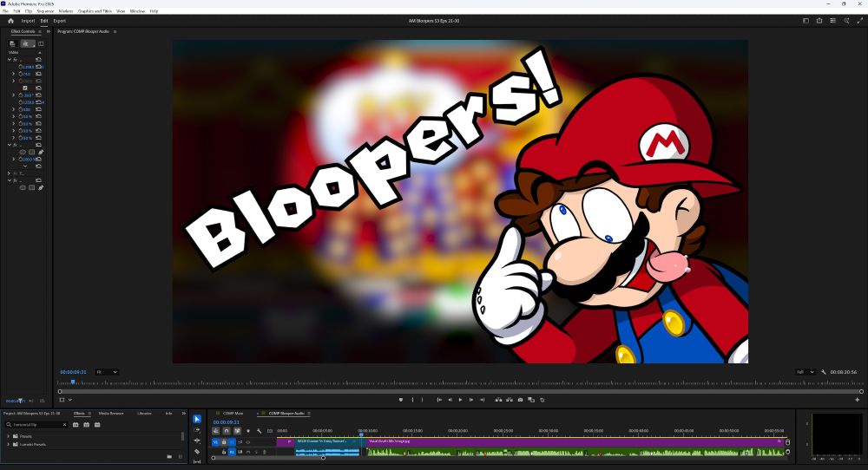868x470 pixels.
Task: Toggle Snap in Timeline magnet
Action: tap(227, 431)
